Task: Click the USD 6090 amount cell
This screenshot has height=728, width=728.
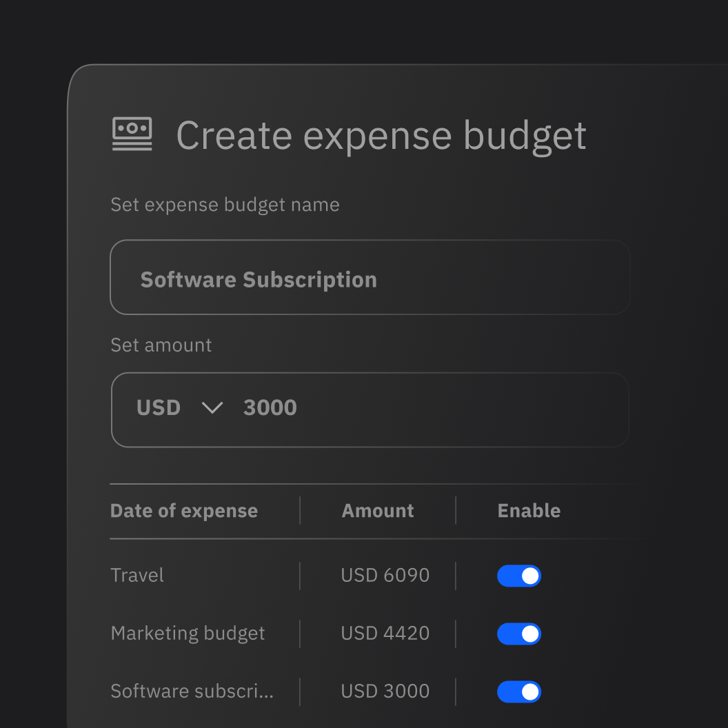Action: click(385, 575)
